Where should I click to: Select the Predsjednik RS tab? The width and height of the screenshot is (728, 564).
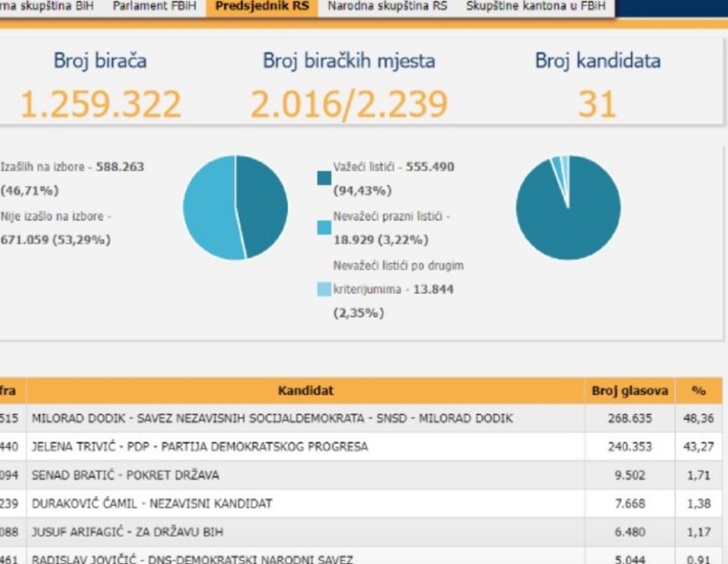click(261, 6)
